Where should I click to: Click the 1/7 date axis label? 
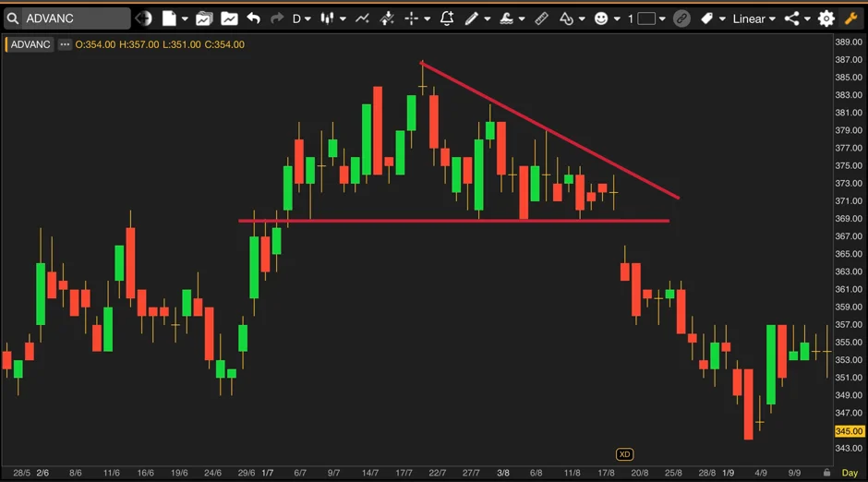[268, 473]
